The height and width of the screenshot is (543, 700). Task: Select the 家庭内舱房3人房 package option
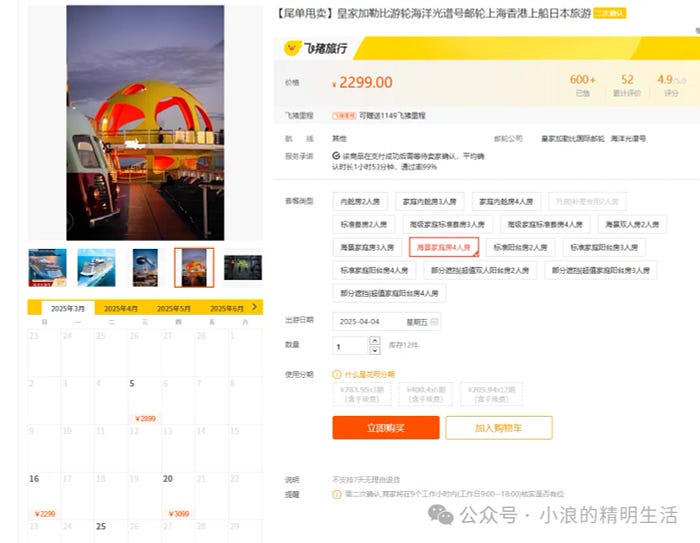[x=429, y=201]
